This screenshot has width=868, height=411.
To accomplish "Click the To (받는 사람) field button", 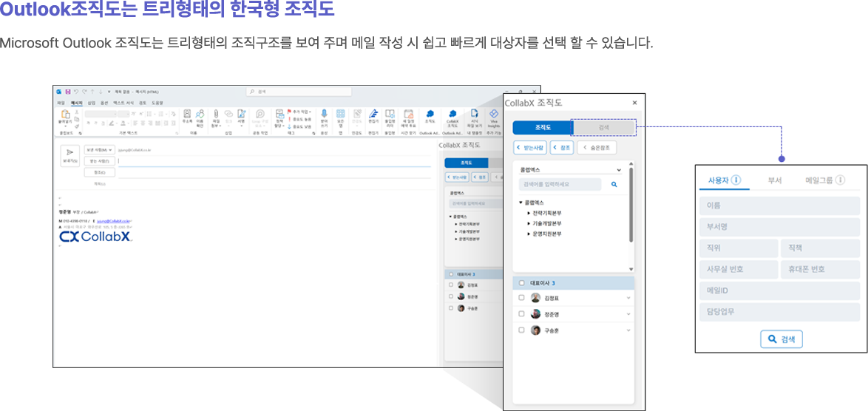I will click(100, 161).
